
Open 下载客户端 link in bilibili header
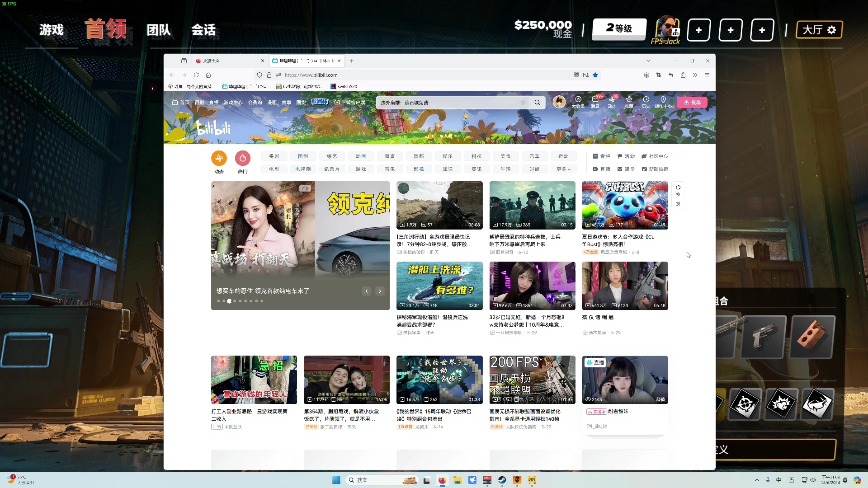pos(350,103)
